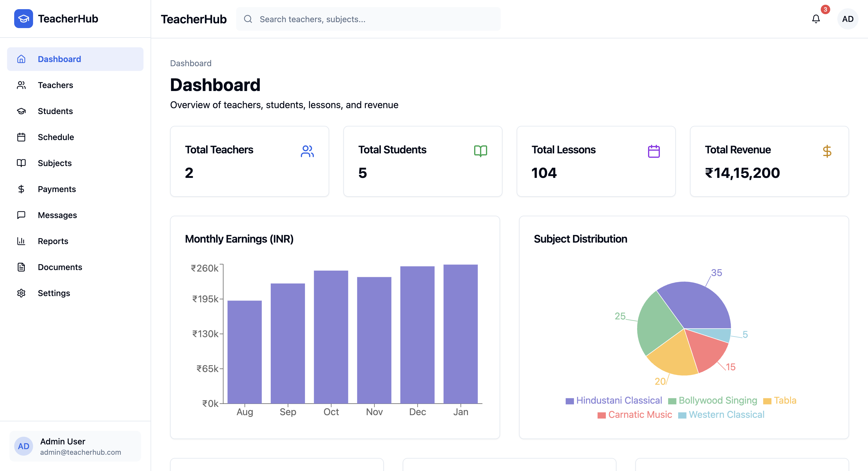Image resolution: width=868 pixels, height=471 pixels.
Task: Click the Monthly Earnings (INR) chart title
Action: tap(239, 239)
